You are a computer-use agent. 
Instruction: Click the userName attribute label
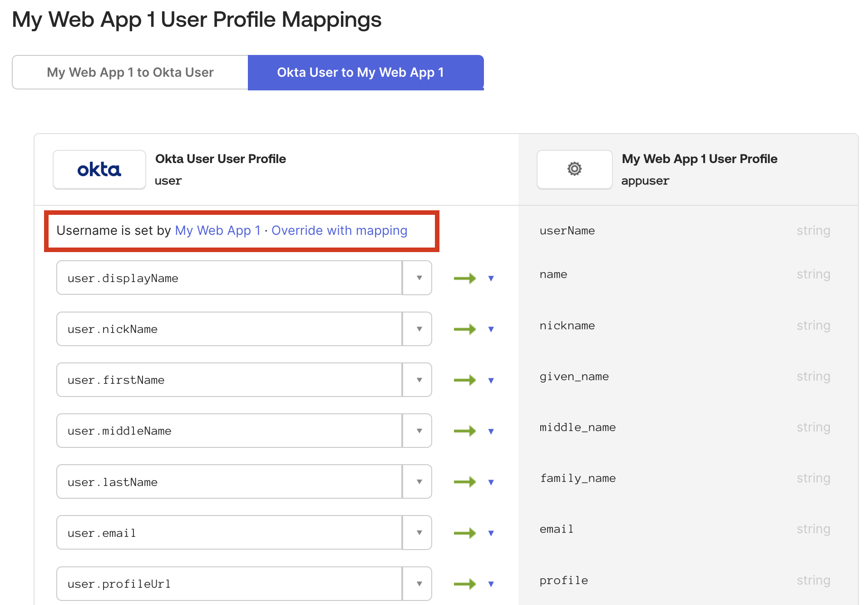(x=567, y=231)
